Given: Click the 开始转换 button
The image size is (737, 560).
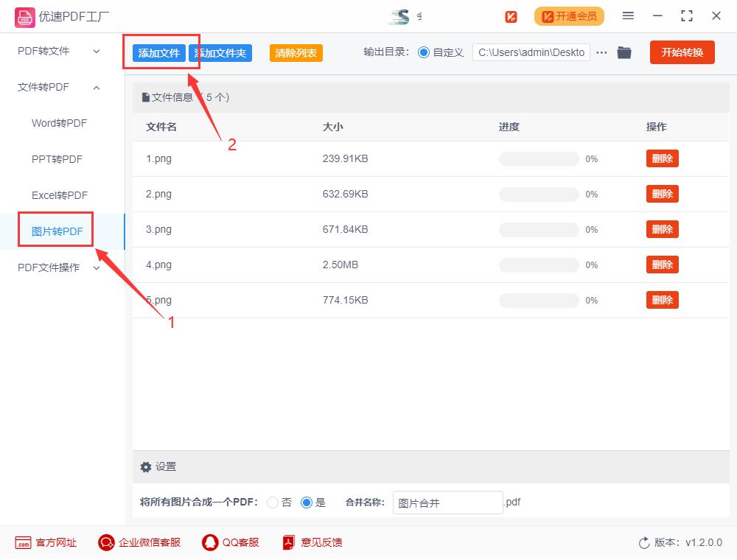Looking at the screenshot, I should point(682,52).
